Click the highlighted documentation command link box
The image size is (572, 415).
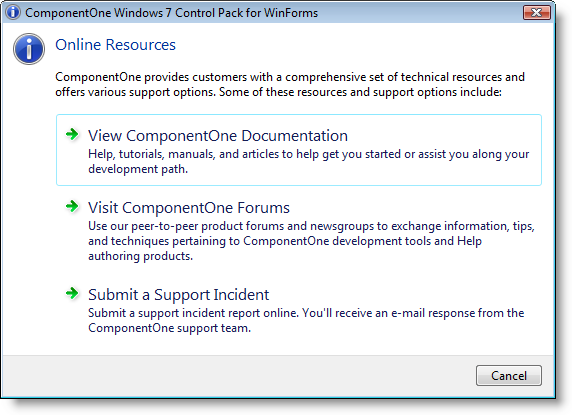299,150
